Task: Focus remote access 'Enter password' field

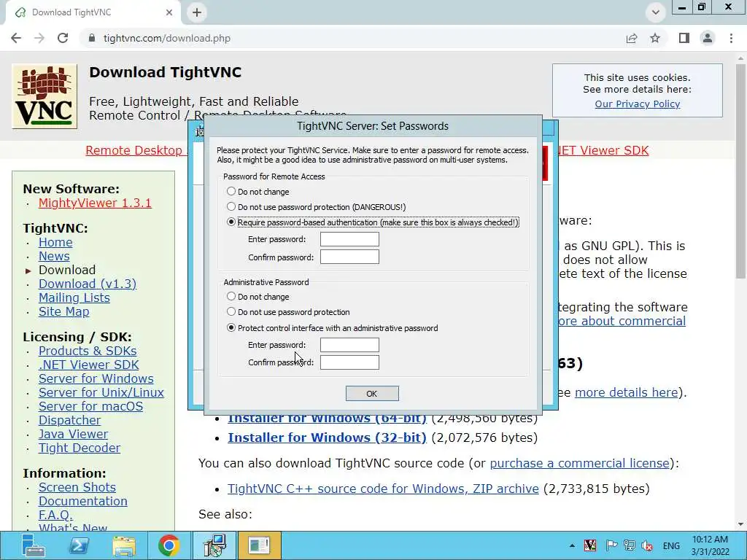Action: 349,239
